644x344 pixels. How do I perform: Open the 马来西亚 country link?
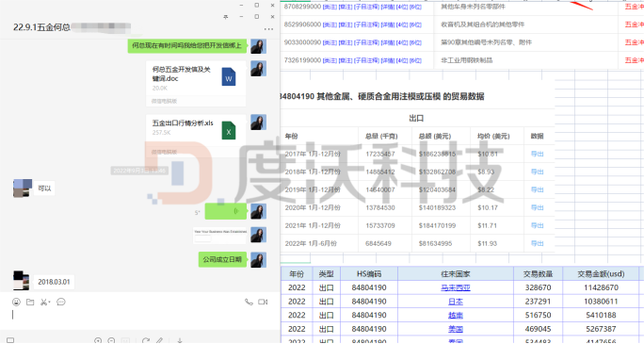coord(456,287)
